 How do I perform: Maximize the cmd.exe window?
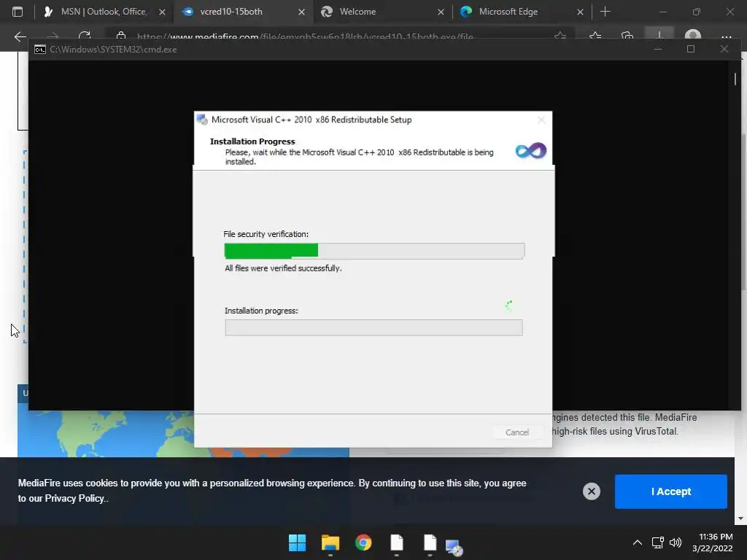[x=691, y=49]
